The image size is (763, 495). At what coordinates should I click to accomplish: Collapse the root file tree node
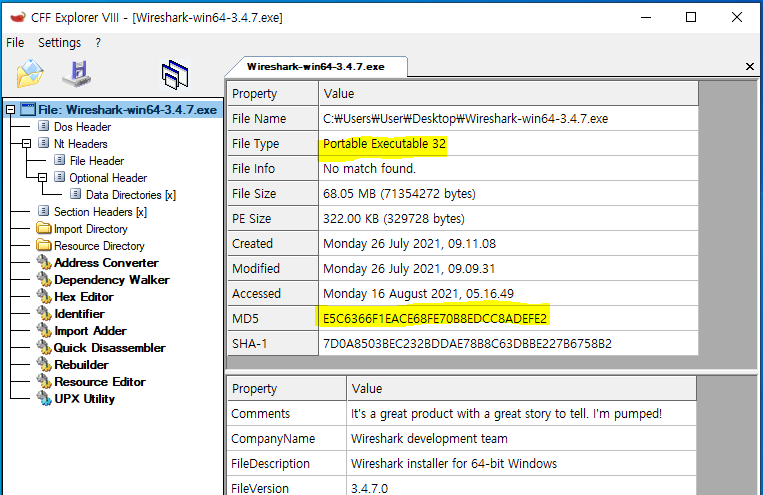click(x=10, y=110)
